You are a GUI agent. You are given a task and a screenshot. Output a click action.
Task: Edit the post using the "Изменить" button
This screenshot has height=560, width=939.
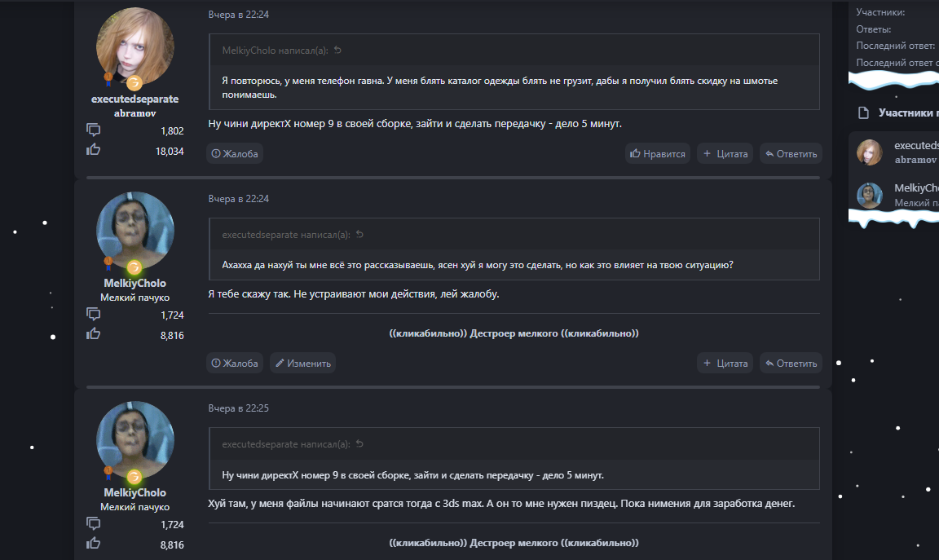click(x=302, y=363)
